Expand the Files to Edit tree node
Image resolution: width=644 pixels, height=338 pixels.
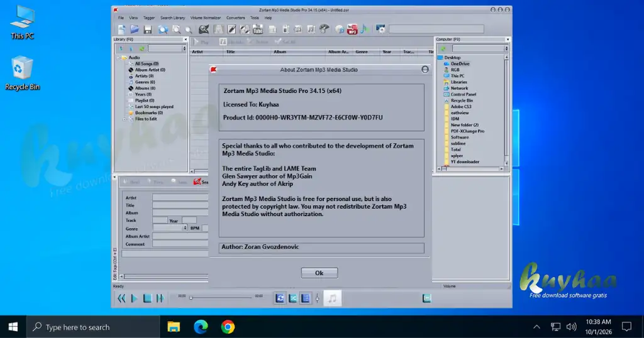[125, 119]
